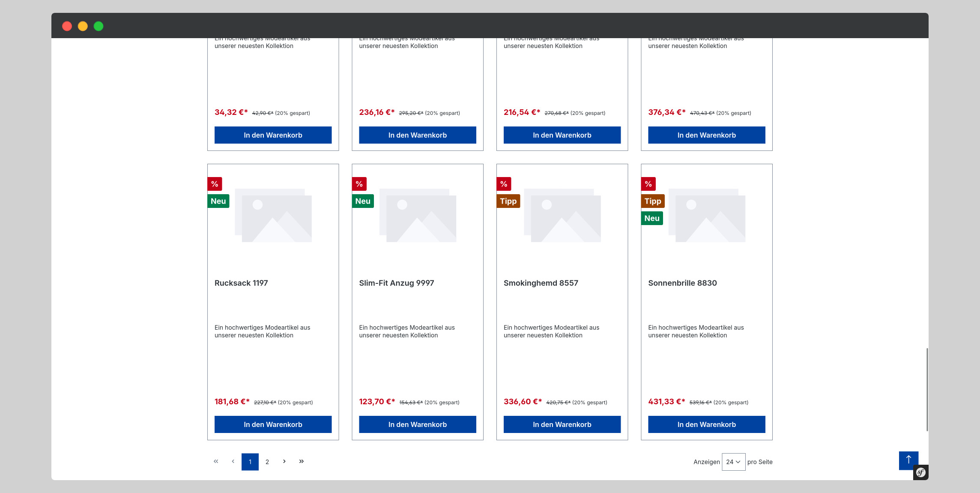Open Slim-Fit Anzug 9997 title link
The height and width of the screenshot is (493, 980).
[397, 283]
